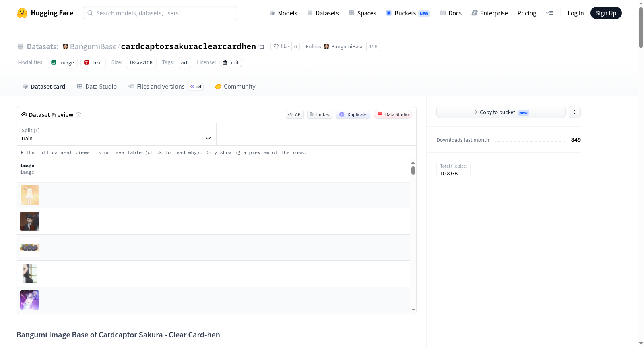Click Copy to bucket button

pos(501,112)
